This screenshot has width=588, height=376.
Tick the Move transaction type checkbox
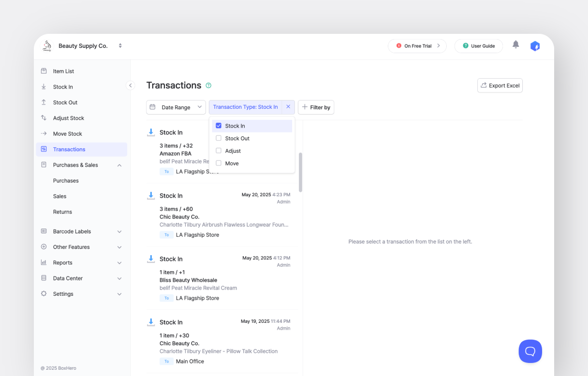219,163
